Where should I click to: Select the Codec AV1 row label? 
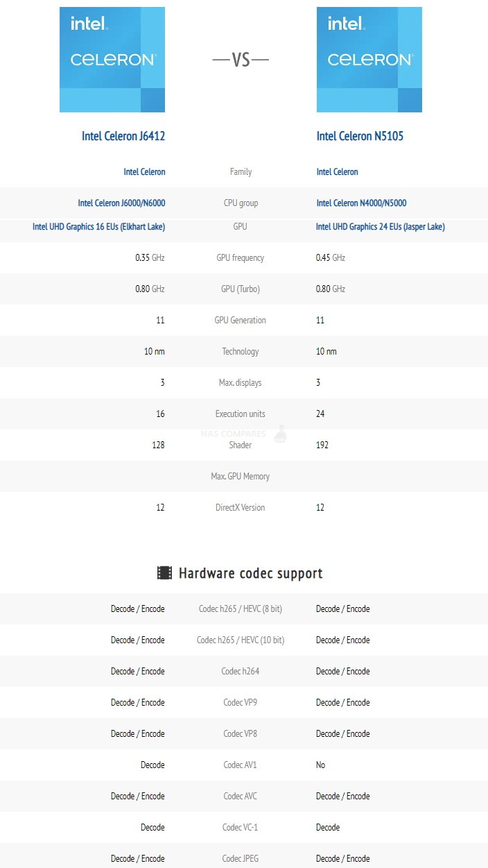pos(241,765)
